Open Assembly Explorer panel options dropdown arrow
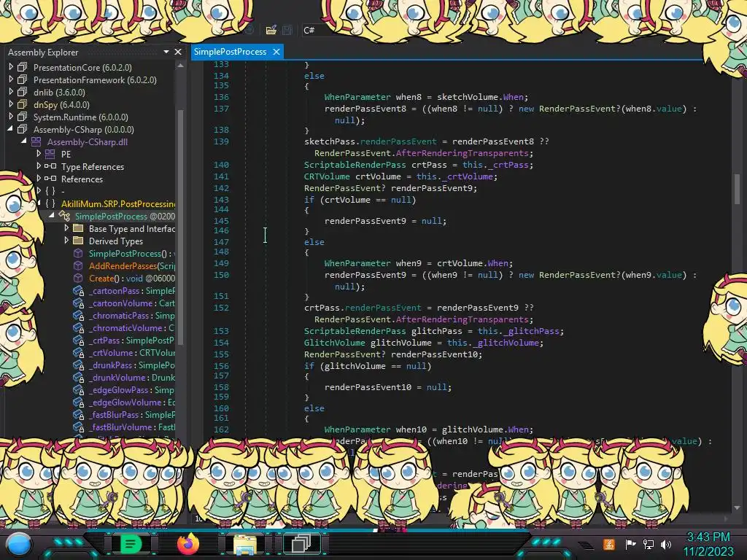 (166, 52)
